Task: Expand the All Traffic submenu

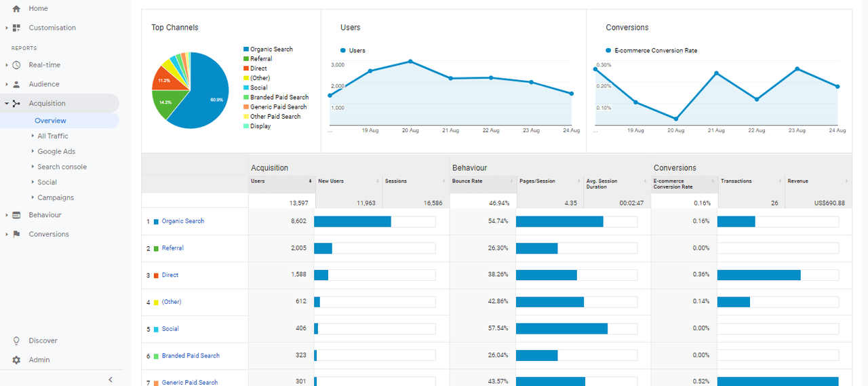Action: point(52,136)
